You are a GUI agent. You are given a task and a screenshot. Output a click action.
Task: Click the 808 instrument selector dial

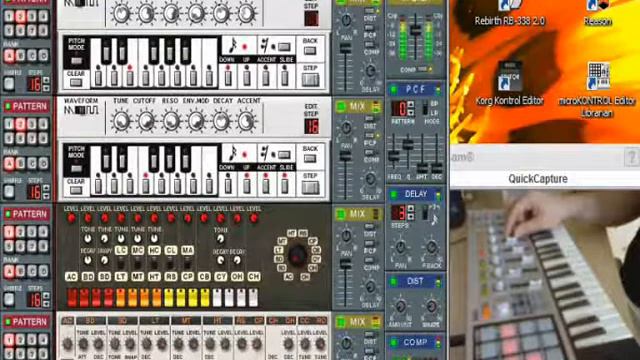(298, 255)
